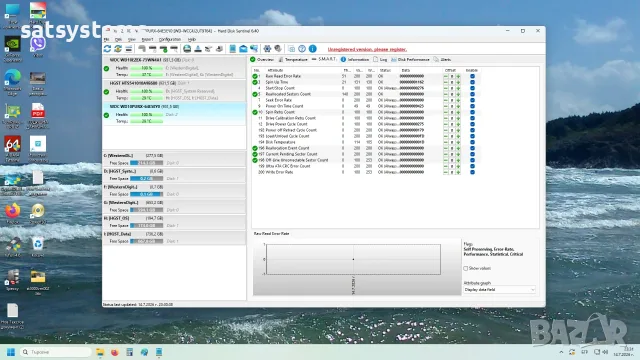Open the Configuration menu
This screenshot has height=360, width=640.
click(170, 40)
